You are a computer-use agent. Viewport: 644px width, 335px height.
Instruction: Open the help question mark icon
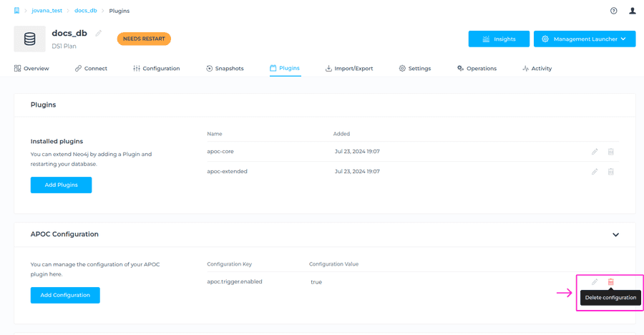coord(613,11)
